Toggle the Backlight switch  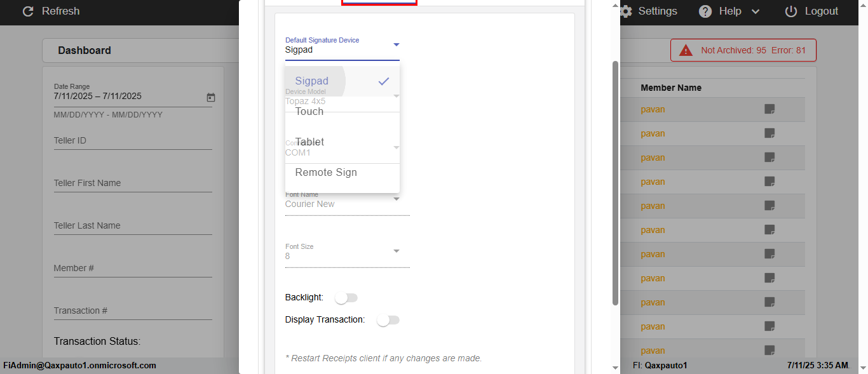347,298
